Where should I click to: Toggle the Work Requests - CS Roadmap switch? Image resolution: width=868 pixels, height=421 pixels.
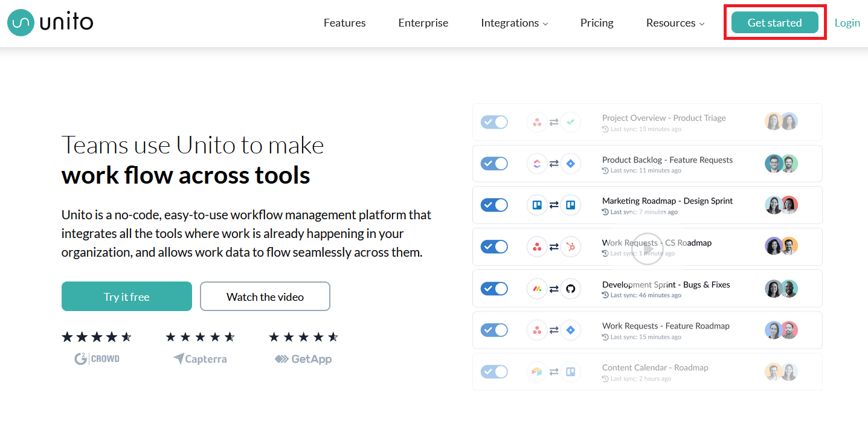point(494,246)
